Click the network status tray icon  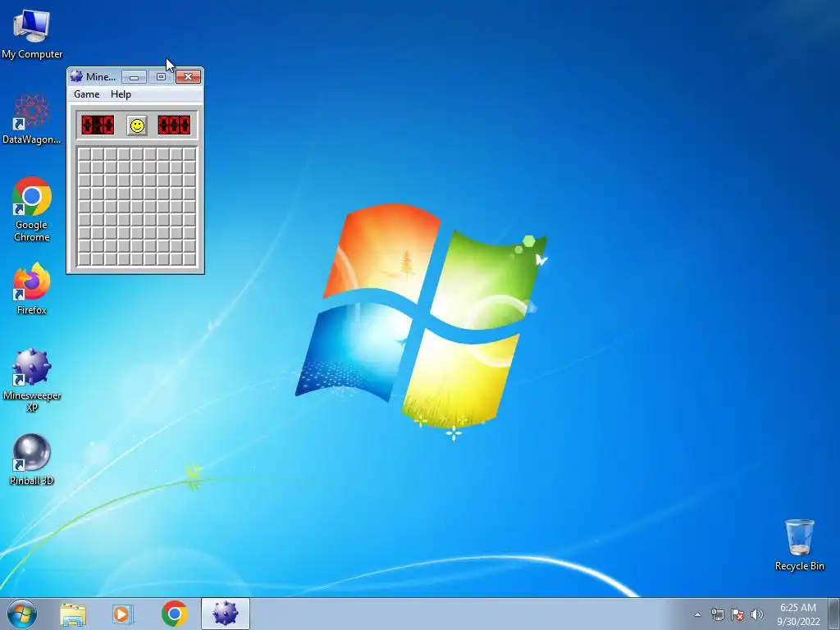[x=717, y=614]
